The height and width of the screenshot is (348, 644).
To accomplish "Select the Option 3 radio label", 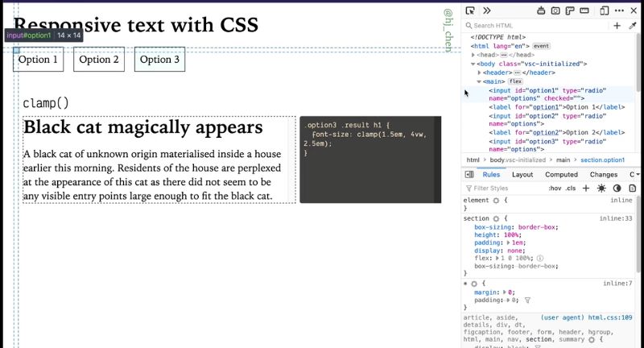I will [x=159, y=60].
